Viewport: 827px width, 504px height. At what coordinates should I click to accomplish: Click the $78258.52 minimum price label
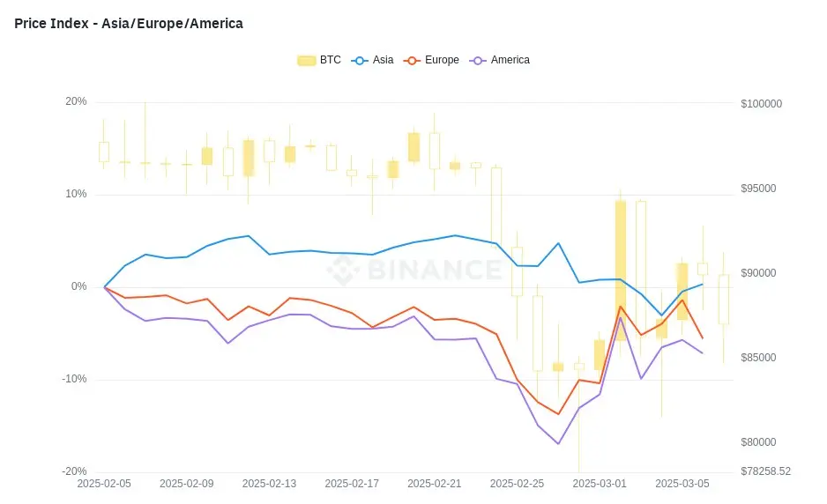click(765, 471)
